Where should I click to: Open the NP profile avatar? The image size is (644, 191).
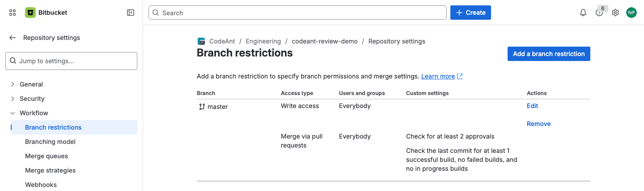tap(631, 13)
